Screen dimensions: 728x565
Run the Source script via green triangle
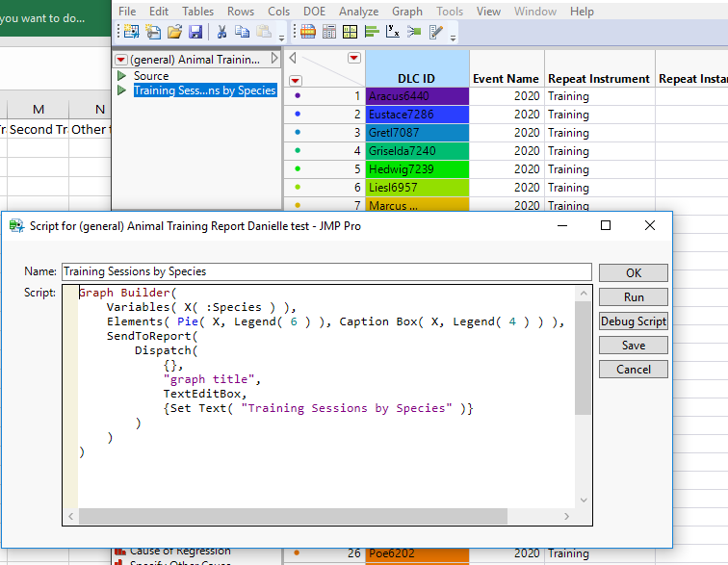(121, 76)
